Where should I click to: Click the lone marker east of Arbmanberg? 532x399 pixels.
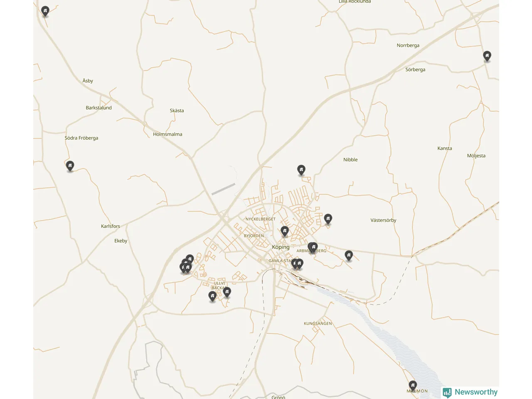click(349, 255)
